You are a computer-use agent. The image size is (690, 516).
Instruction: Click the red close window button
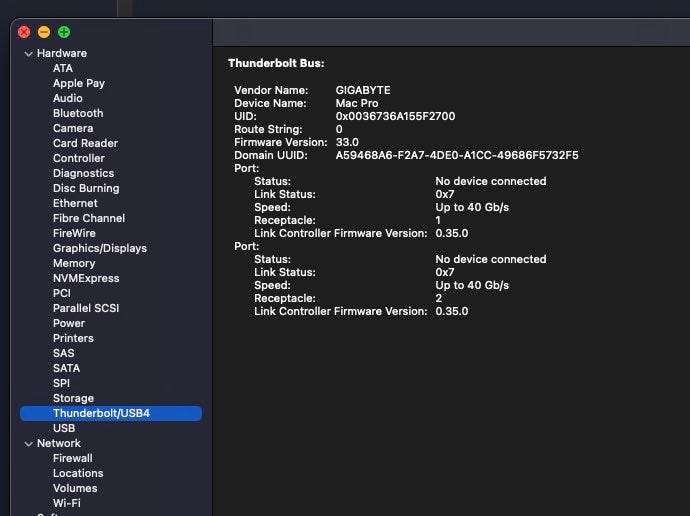point(25,32)
